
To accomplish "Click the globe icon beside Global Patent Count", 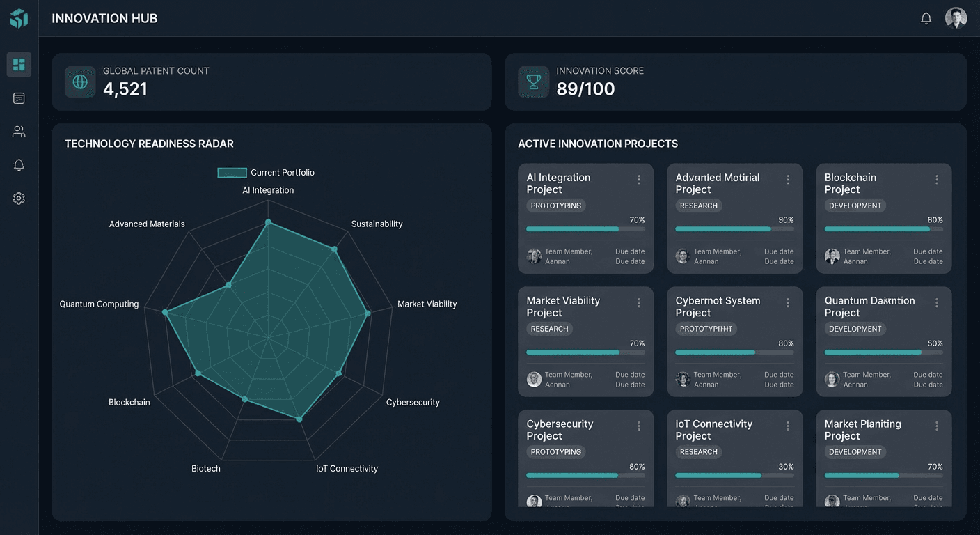I will (x=80, y=82).
